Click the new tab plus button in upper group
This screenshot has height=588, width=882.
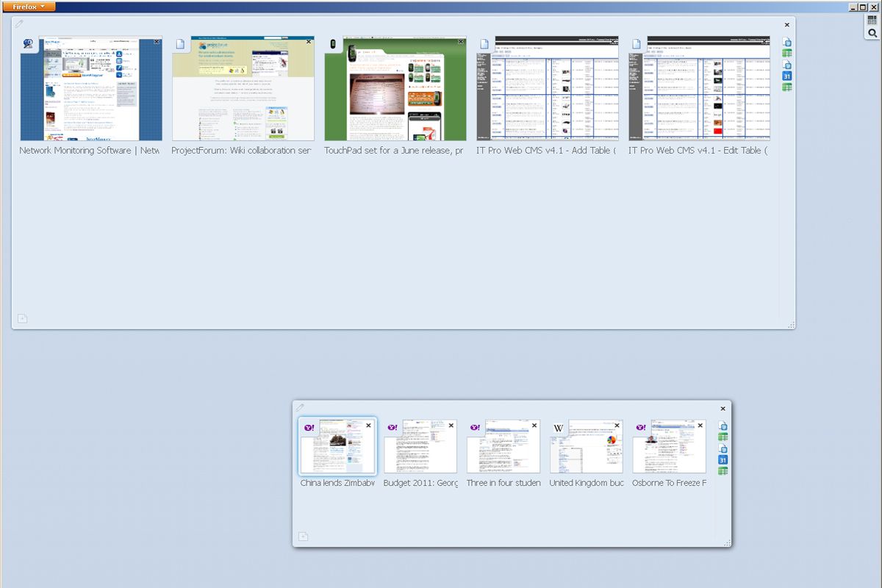[22, 318]
